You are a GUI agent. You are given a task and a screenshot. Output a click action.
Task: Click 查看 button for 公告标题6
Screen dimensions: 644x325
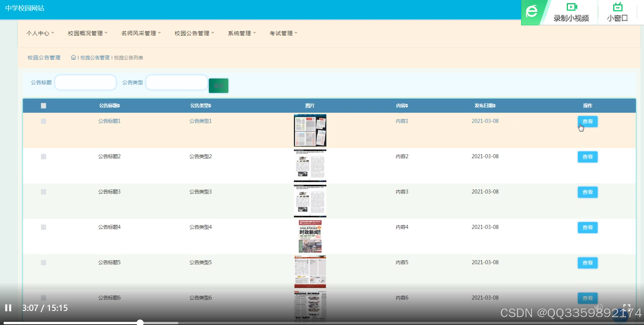pos(587,298)
